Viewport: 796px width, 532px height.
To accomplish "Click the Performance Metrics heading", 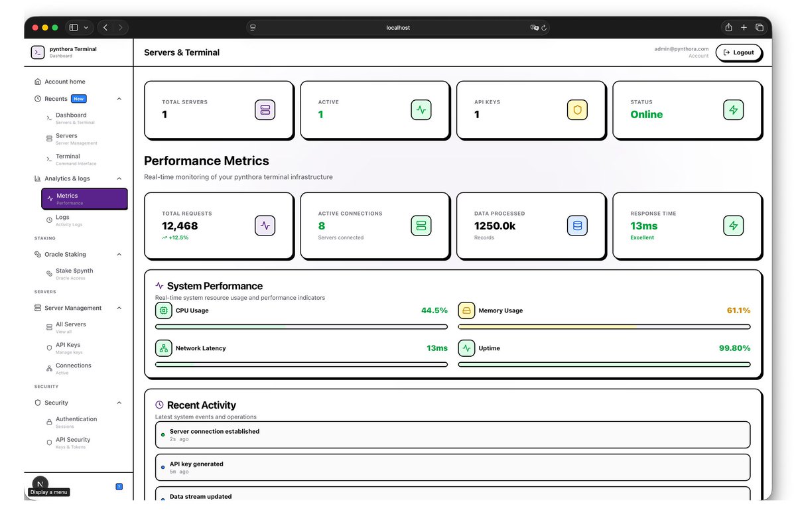I will click(x=206, y=161).
